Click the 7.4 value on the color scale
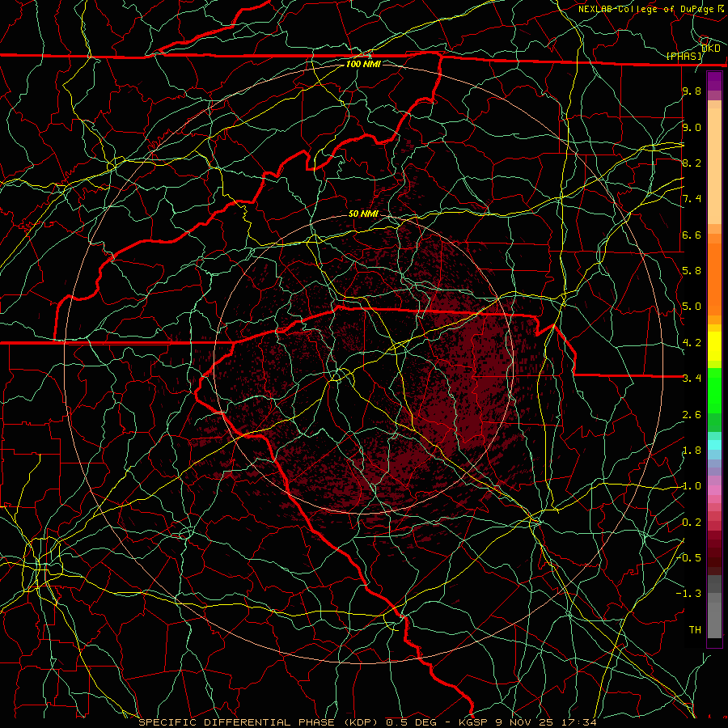Viewport: 728px width, 728px height. 692,199
